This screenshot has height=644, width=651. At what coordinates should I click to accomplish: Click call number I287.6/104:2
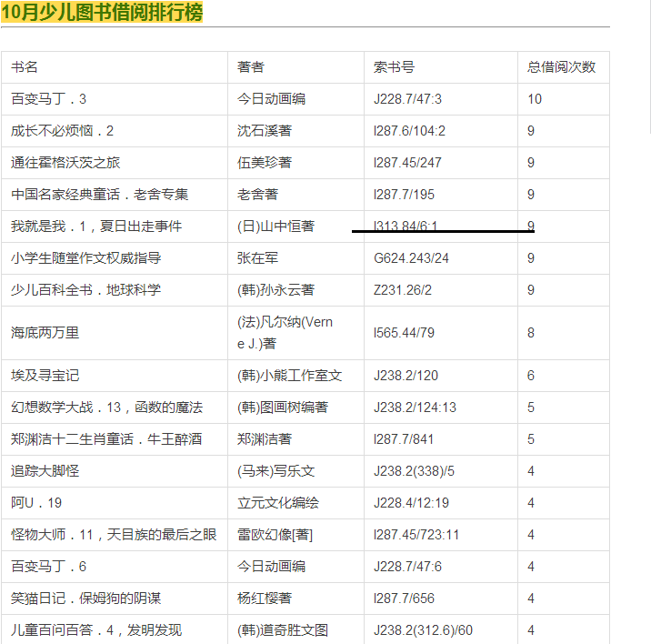[x=409, y=131]
